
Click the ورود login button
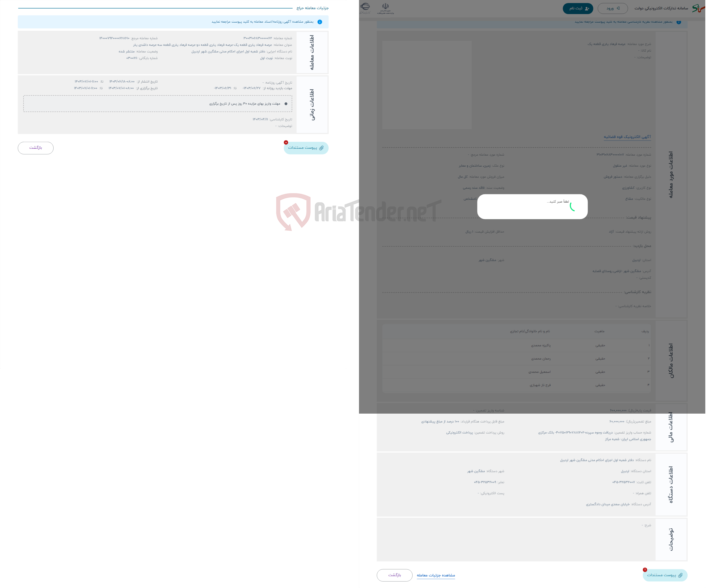612,9
